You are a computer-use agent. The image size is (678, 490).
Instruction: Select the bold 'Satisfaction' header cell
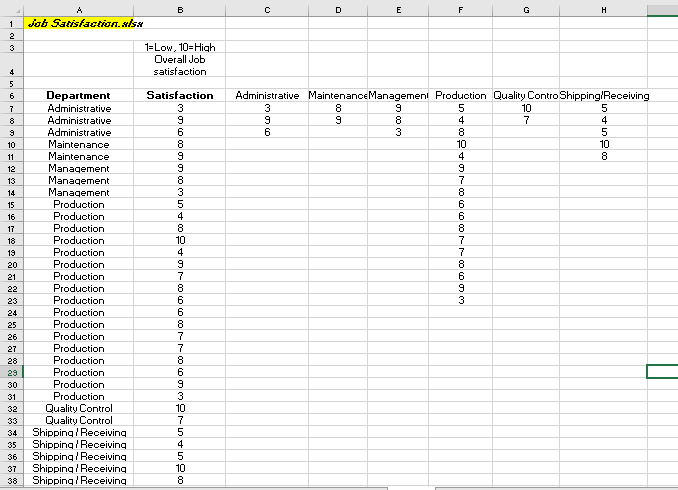click(x=180, y=96)
